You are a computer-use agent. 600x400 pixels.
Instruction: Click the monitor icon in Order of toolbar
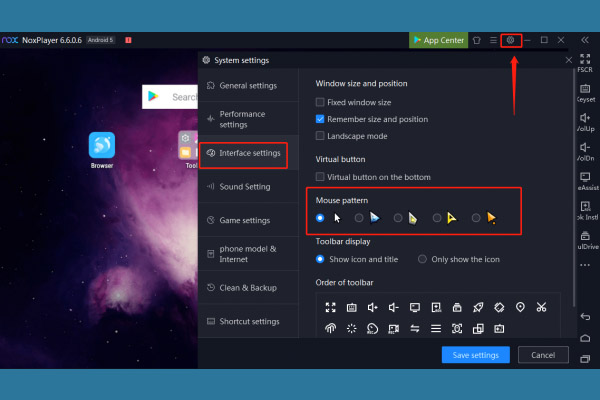tap(415, 307)
